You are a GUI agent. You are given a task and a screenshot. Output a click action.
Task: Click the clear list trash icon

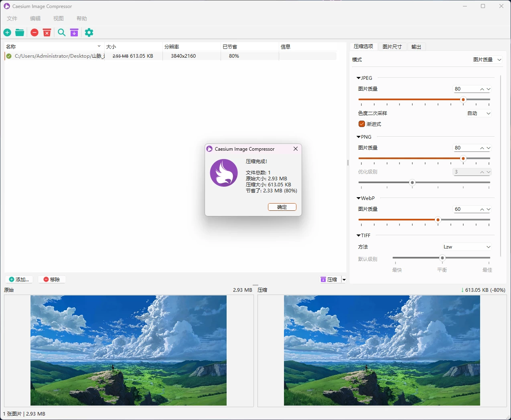(47, 32)
